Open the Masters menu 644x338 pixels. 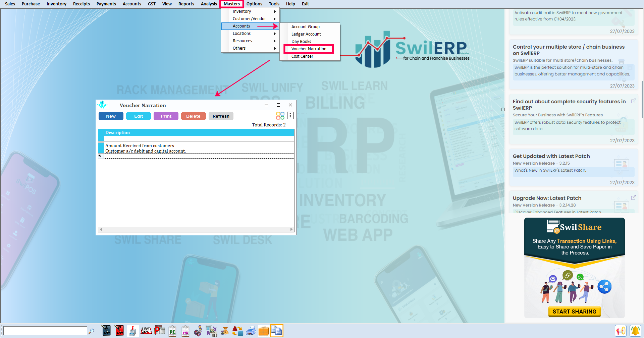(232, 4)
